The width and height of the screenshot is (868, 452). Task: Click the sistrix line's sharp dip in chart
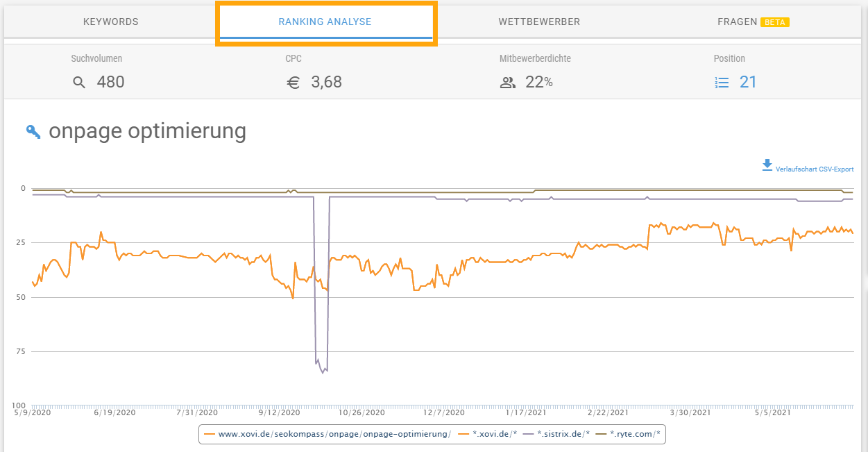[321, 369]
